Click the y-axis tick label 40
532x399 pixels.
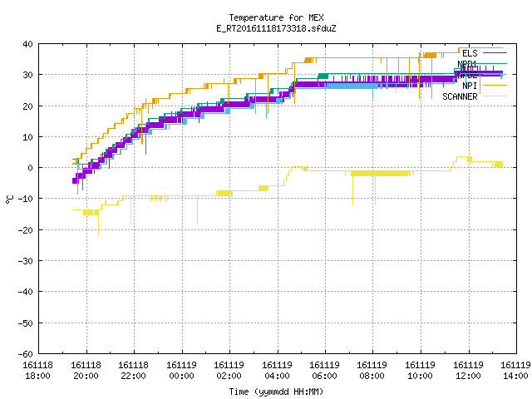27,44
